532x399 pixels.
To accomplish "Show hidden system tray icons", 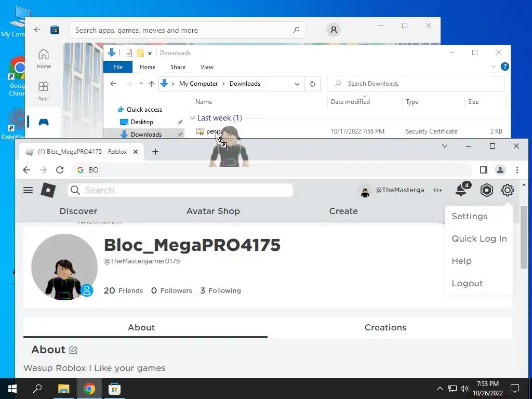I will pyautogui.click(x=440, y=389).
